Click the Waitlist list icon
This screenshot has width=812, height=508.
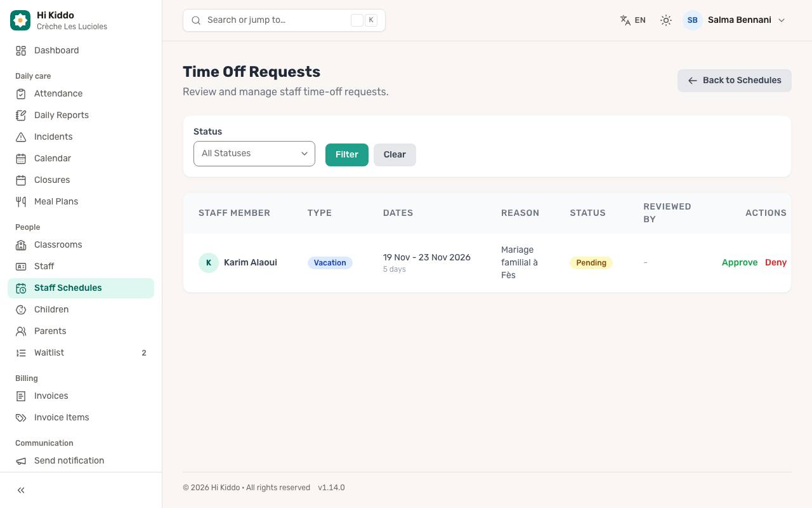tap(21, 352)
